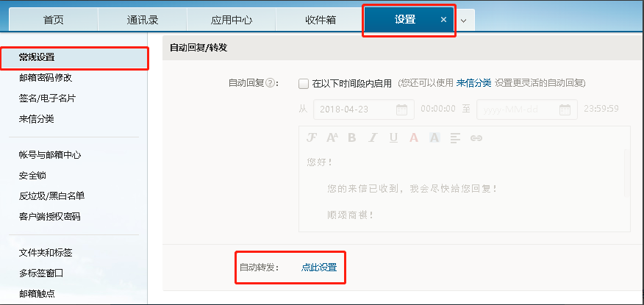644x305 pixels.
Task: Toggle bold formatting in reply editor
Action: click(x=351, y=137)
